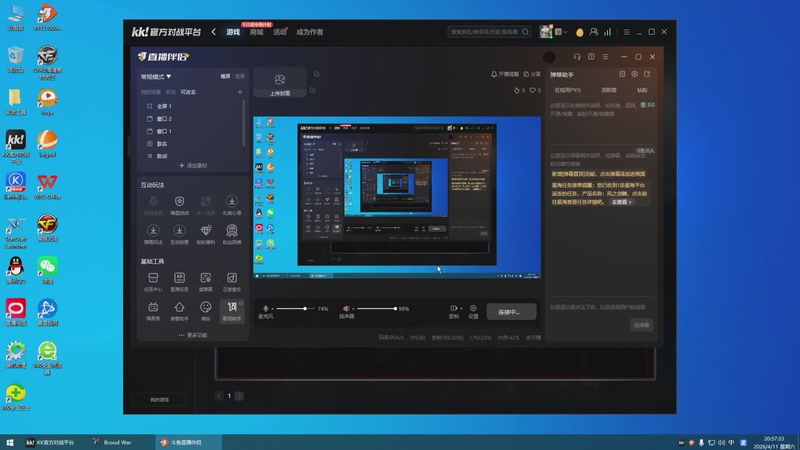The width and height of the screenshot is (800, 450).
Task: Click 更多功能 more functions link
Action: pos(193,335)
